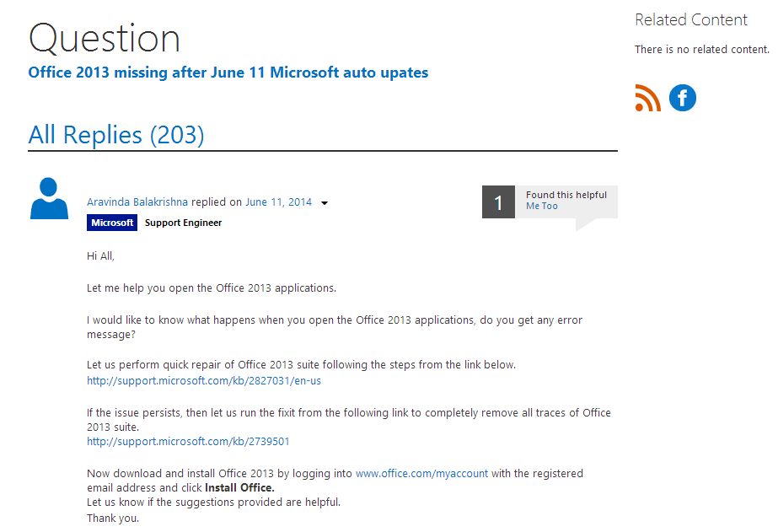This screenshot has width=778, height=532.
Task: Expand the arrow next to June 11, 2014
Action: [324, 203]
